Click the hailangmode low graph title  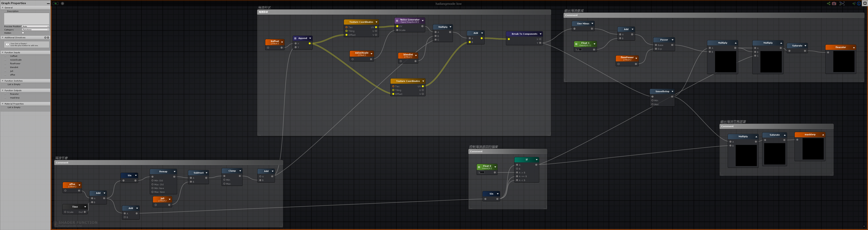(x=448, y=4)
